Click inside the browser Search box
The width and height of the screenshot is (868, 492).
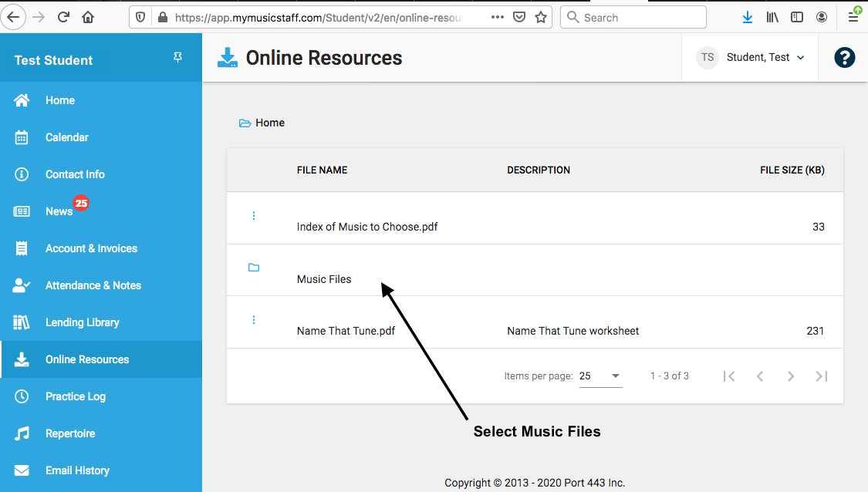click(x=633, y=17)
